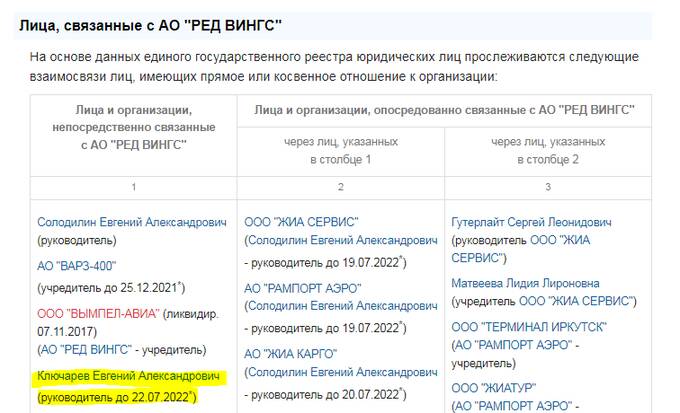Click "- руководитель до 19.07.2022*)" under ЖИА СЕРВИС
This screenshot has height=413, width=680.
[x=325, y=262]
